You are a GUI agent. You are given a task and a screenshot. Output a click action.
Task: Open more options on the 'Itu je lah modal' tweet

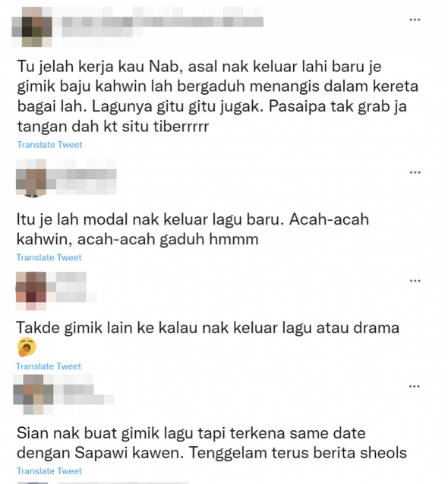(x=415, y=172)
